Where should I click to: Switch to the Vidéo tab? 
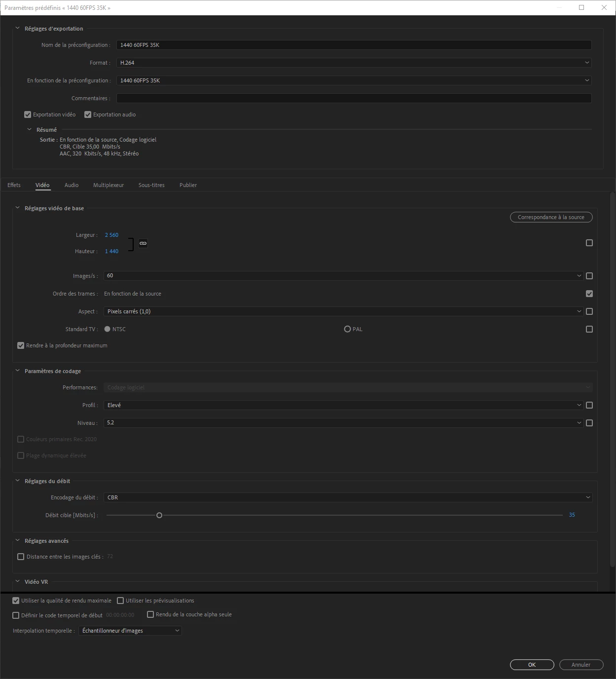42,185
